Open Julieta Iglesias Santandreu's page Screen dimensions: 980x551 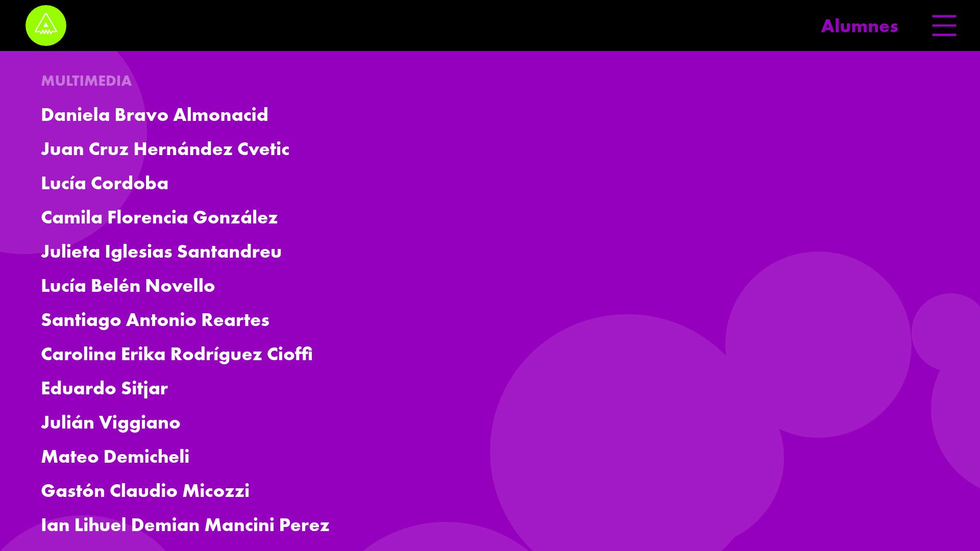coord(161,252)
